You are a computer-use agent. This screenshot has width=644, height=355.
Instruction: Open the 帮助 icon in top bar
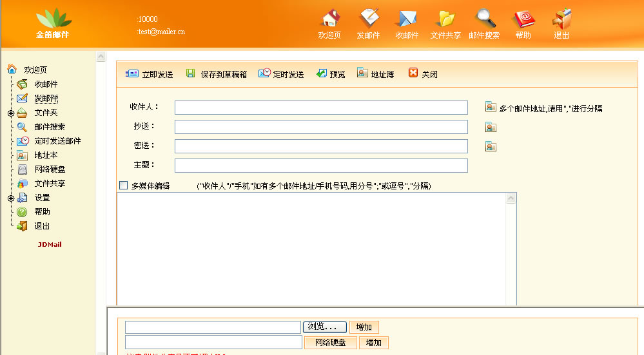click(523, 18)
